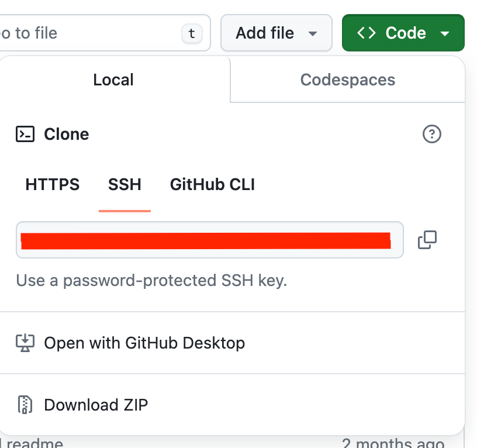The height and width of the screenshot is (448, 477).
Task: Click the 'Use a password-protected SSH key.' note
Action: (151, 280)
